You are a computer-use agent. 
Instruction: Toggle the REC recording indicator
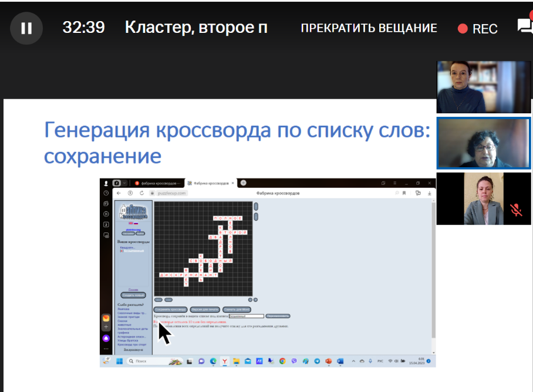coord(478,29)
